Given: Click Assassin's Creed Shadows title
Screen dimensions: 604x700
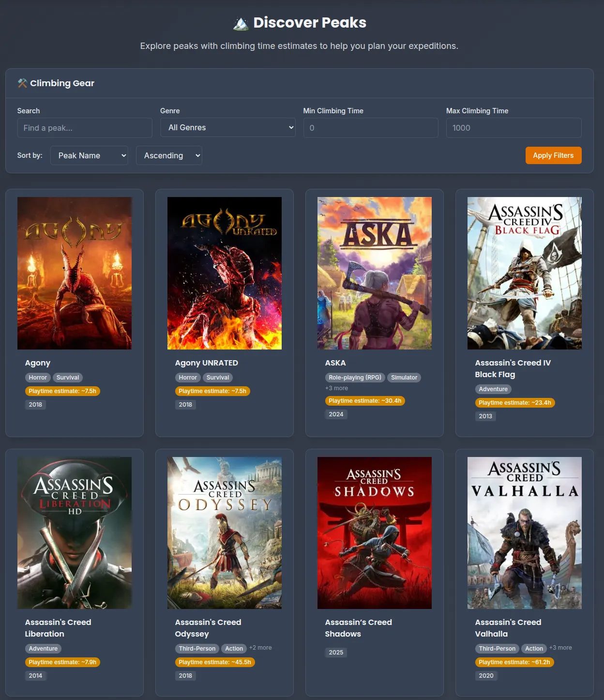Looking at the screenshot, I should click(x=359, y=628).
